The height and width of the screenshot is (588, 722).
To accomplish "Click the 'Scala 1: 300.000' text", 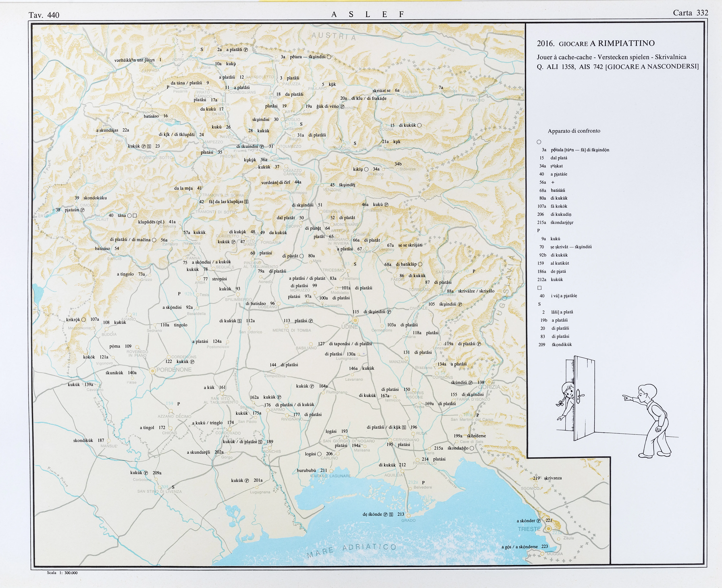I will (62, 573).
